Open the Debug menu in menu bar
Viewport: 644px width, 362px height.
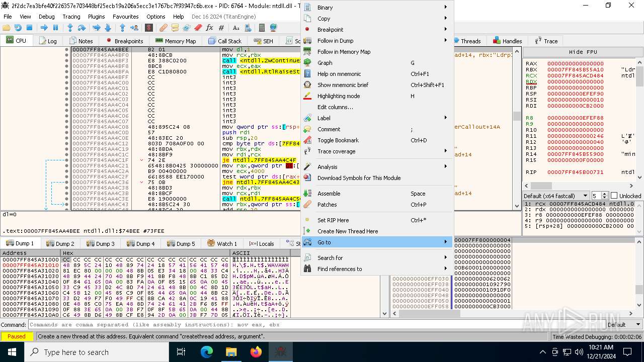(46, 17)
